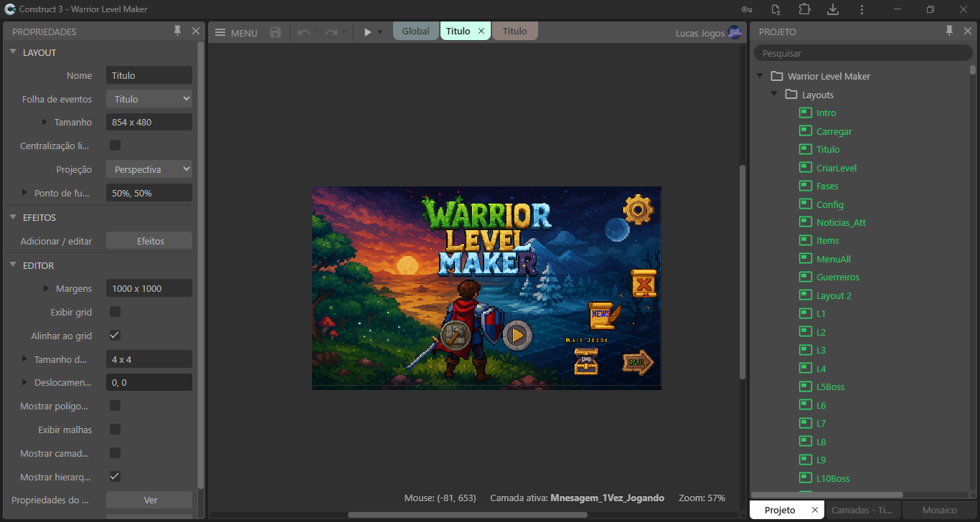
Task: Preview the project with the play icon
Action: [x=367, y=32]
